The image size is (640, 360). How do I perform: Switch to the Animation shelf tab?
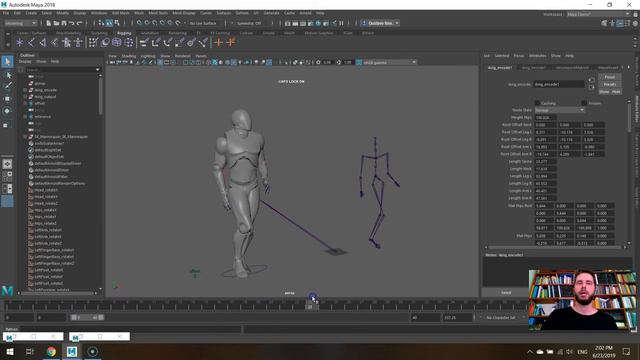(x=149, y=33)
